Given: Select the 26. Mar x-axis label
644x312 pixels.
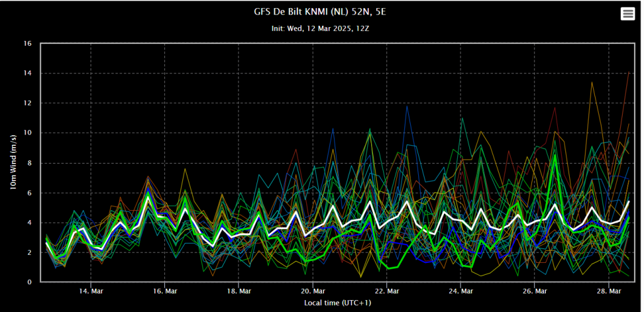Looking at the screenshot, I should [x=535, y=291].
